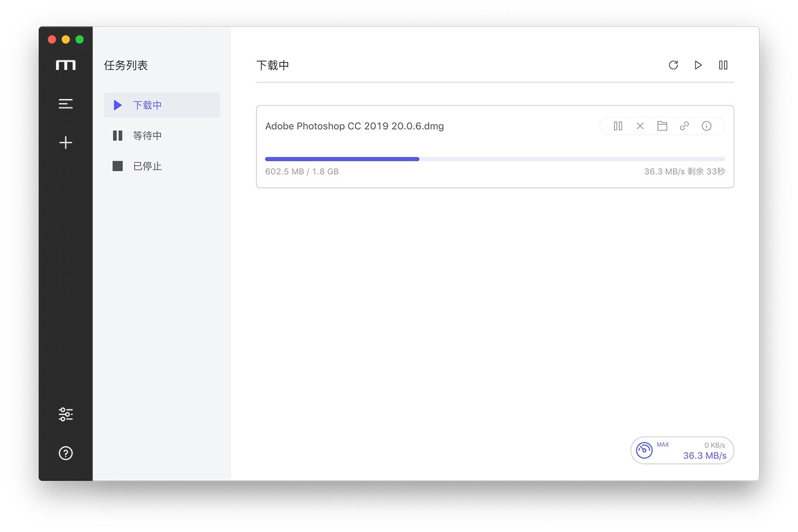Pause all tasks in header toolbar

723,65
